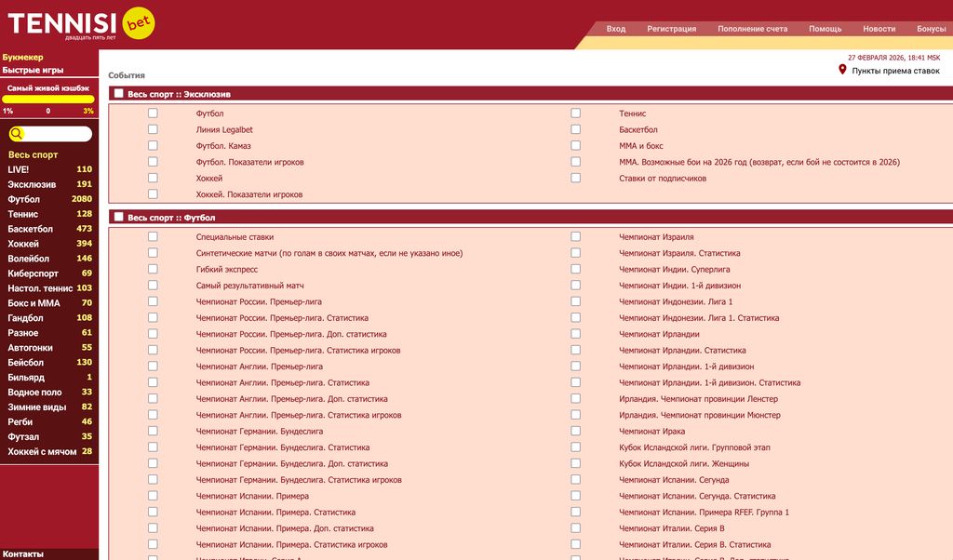The height and width of the screenshot is (560, 953).
Task: Tick the Специальные ставки checkbox
Action: pyautogui.click(x=153, y=236)
